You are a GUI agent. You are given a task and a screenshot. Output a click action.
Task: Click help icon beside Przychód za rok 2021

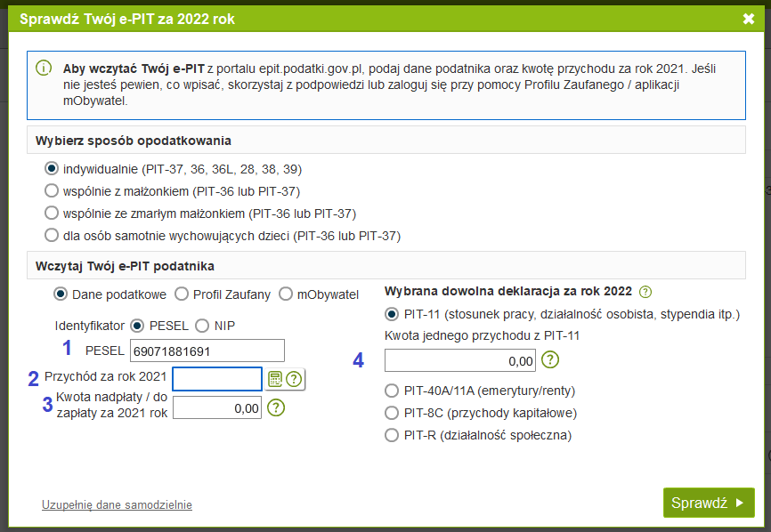click(294, 379)
